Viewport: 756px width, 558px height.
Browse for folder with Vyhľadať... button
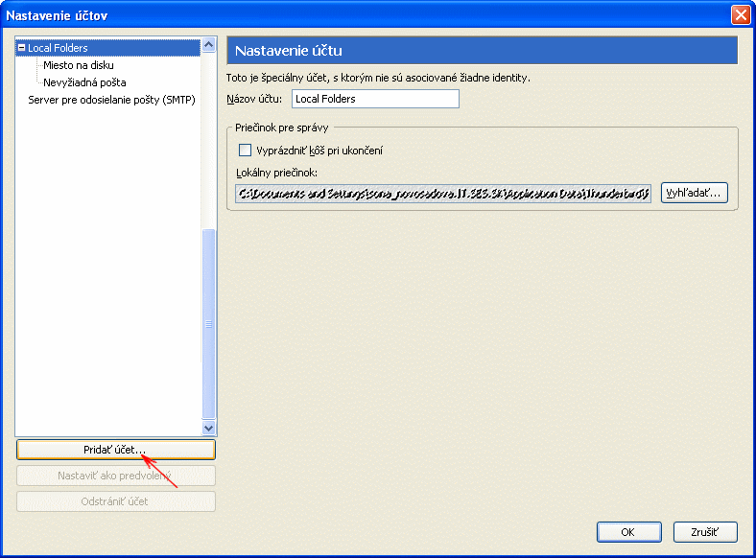[x=694, y=194]
